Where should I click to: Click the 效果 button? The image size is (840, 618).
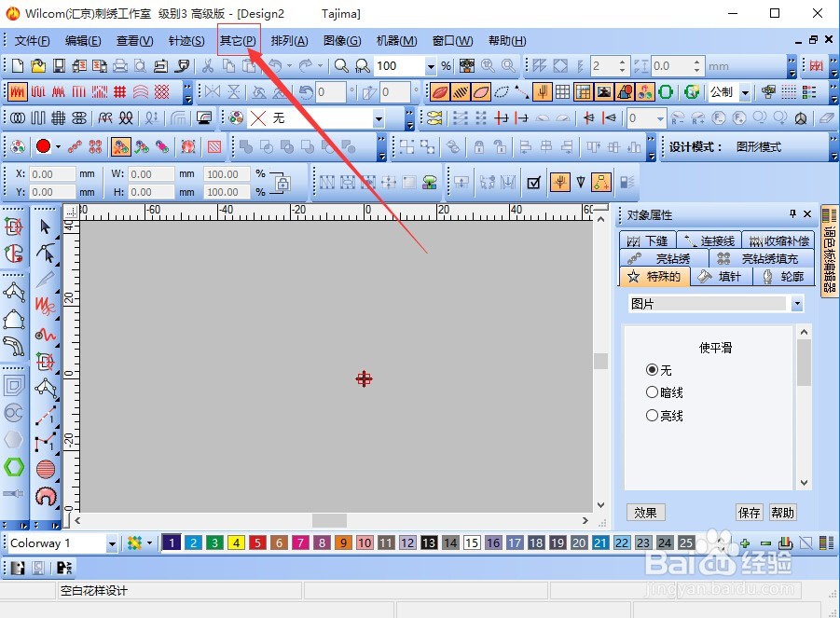[645, 513]
